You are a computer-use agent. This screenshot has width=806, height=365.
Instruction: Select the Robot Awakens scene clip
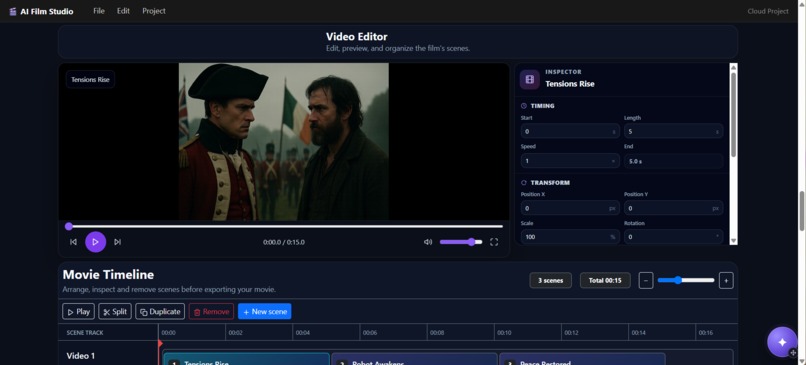(x=414, y=359)
